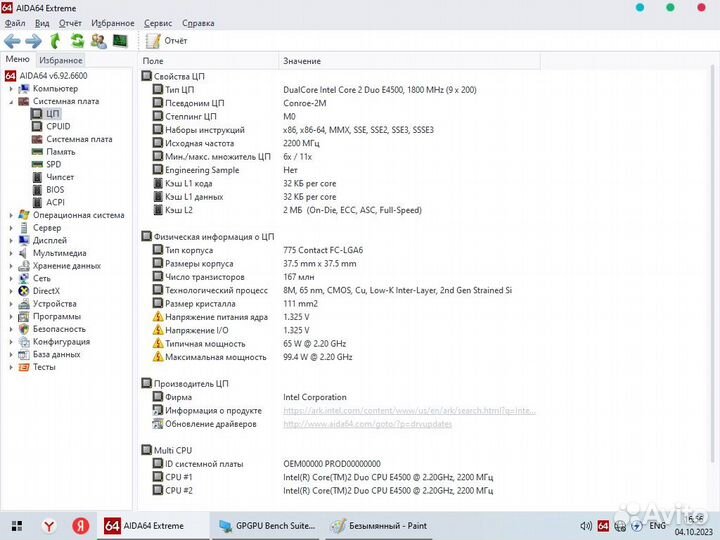Collapse the Системная плата tree node
This screenshot has width=720, height=540.
pyautogui.click(x=11, y=101)
